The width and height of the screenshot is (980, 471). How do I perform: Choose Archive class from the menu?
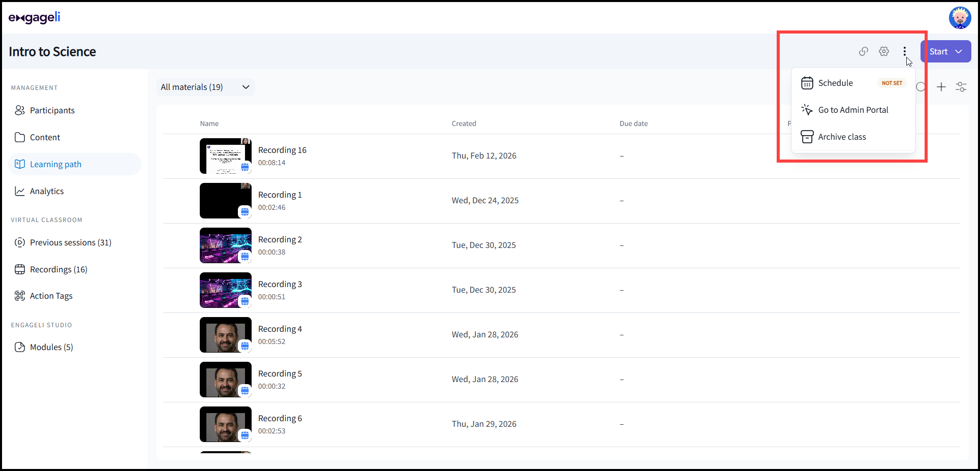842,136
